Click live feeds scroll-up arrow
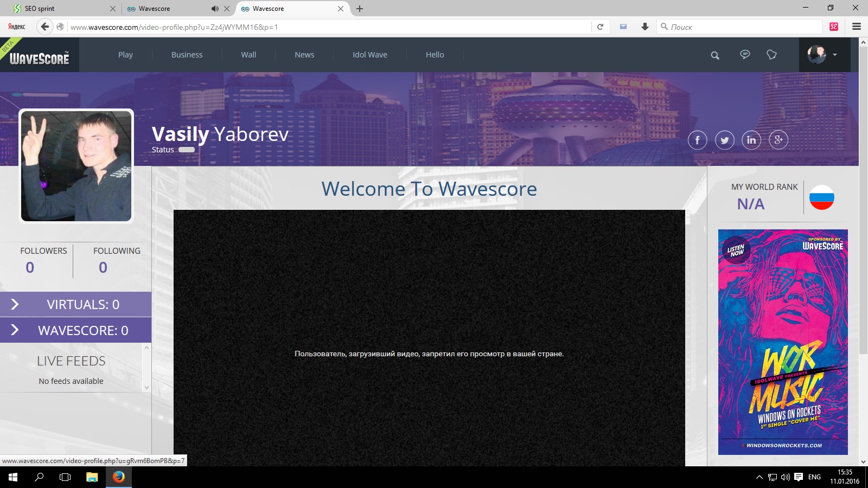 (146, 348)
